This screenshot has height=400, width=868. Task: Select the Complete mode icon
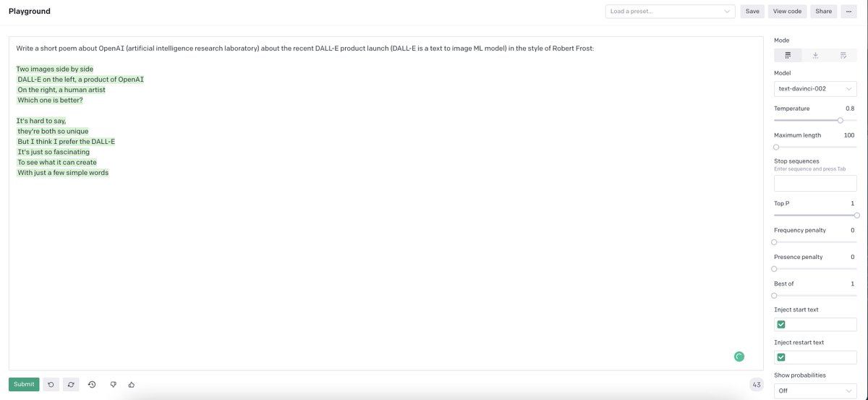788,55
